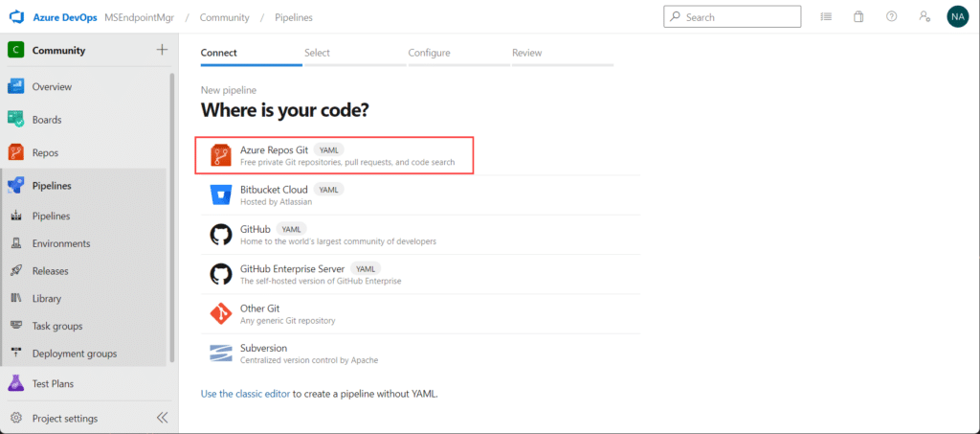Click the sidebar vertical scrollbar
This screenshot has width=980, height=434.
tap(172, 217)
